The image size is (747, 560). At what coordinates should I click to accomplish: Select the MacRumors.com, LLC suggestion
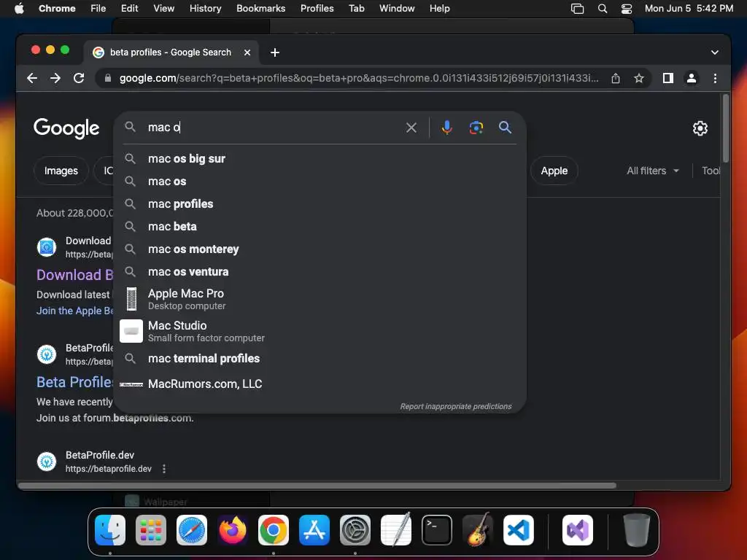pos(320,384)
